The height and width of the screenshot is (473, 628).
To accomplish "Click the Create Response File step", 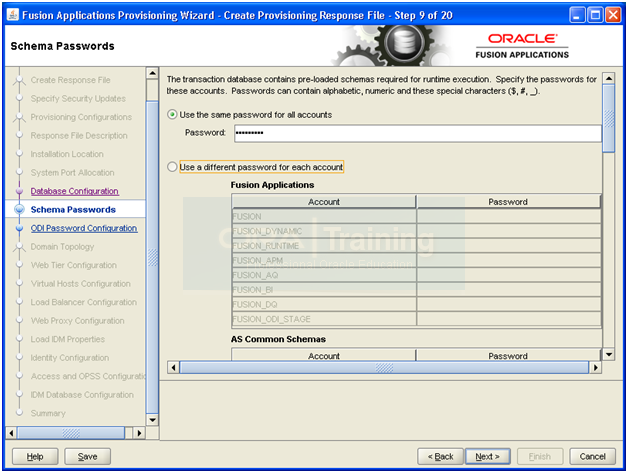I will point(70,80).
